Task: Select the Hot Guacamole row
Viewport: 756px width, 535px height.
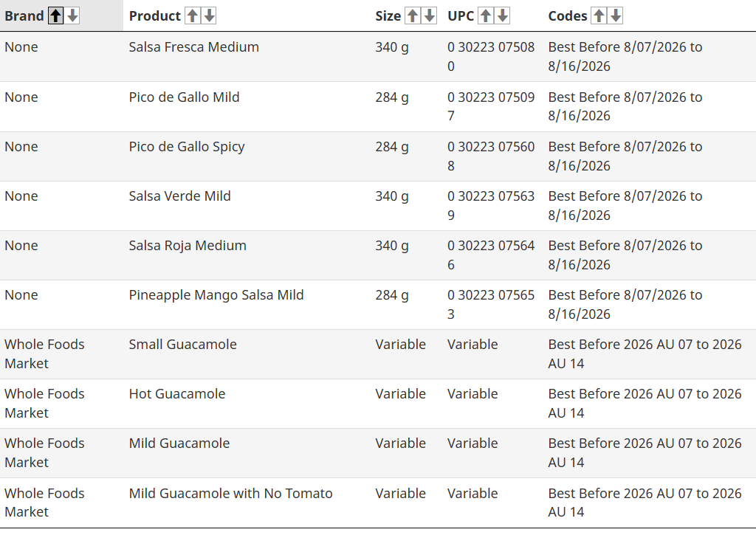Action: [x=378, y=404]
